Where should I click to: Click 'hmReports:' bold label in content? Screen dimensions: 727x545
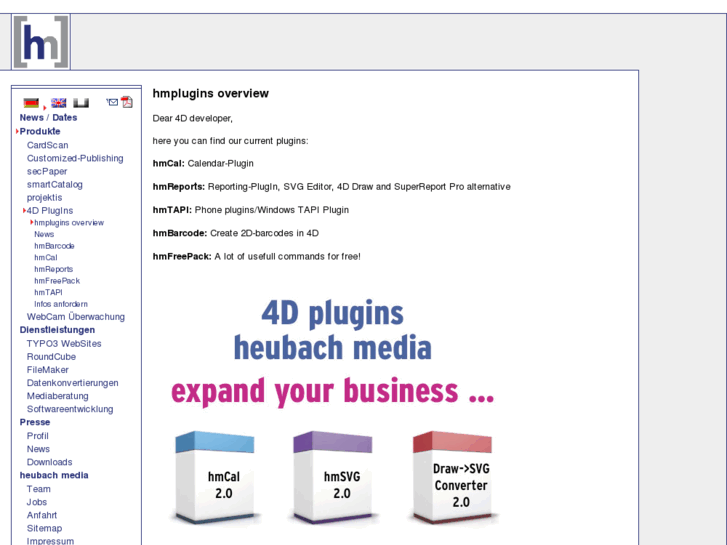coord(179,186)
